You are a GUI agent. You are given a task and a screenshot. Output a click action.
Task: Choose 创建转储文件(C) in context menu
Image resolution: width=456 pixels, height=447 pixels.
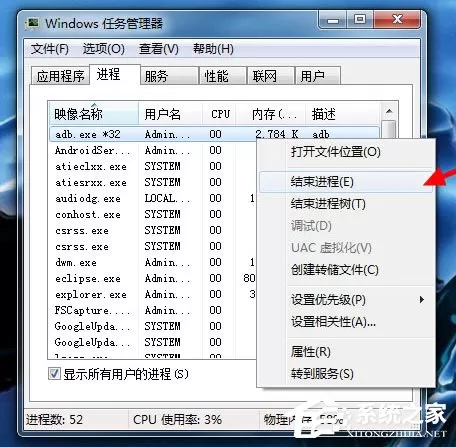[x=346, y=270]
